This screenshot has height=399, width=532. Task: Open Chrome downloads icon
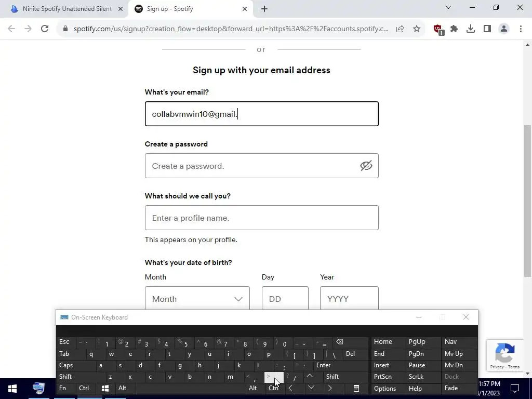(471, 29)
